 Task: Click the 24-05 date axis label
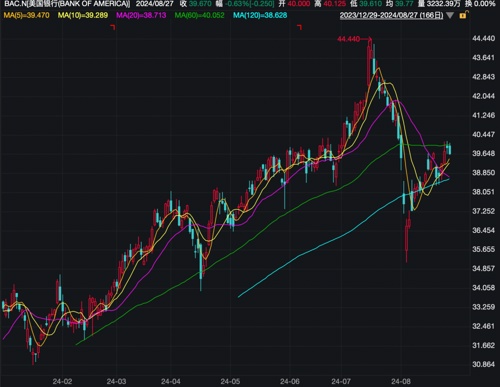[x=230, y=381]
